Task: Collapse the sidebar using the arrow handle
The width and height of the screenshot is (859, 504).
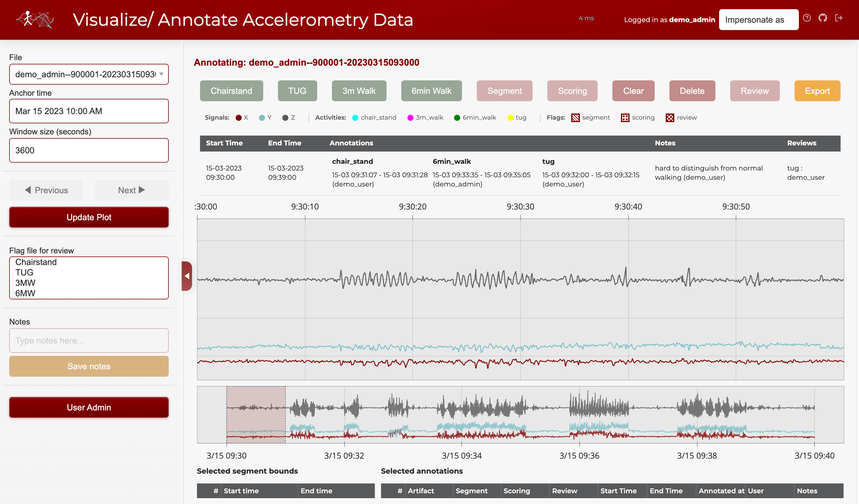Action: pos(187,276)
